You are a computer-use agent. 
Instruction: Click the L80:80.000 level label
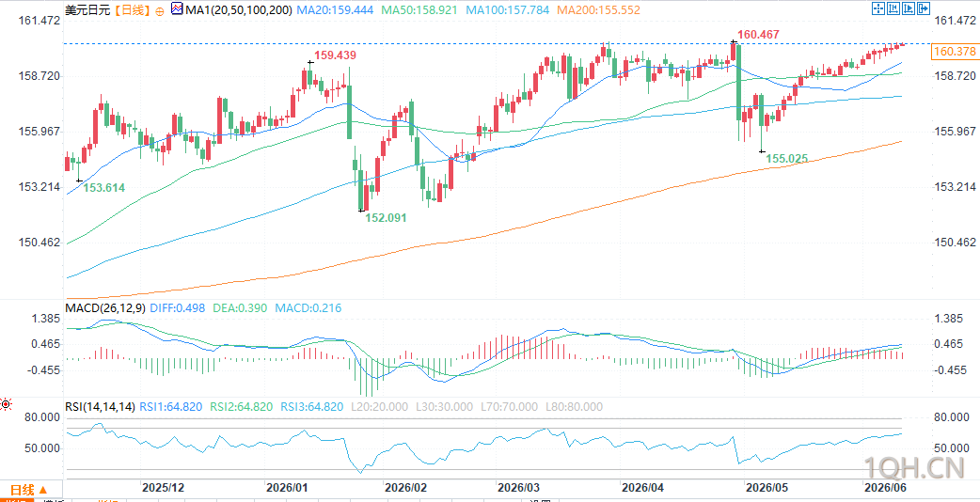coord(574,406)
